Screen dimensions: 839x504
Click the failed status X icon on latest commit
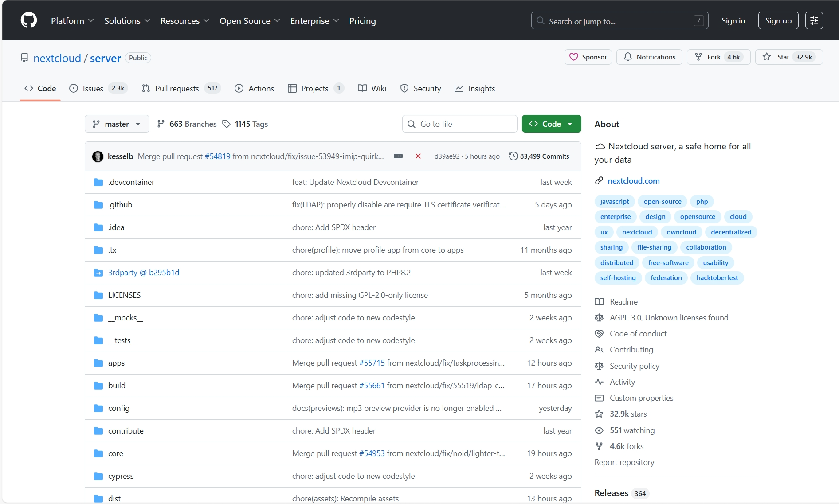(x=418, y=156)
